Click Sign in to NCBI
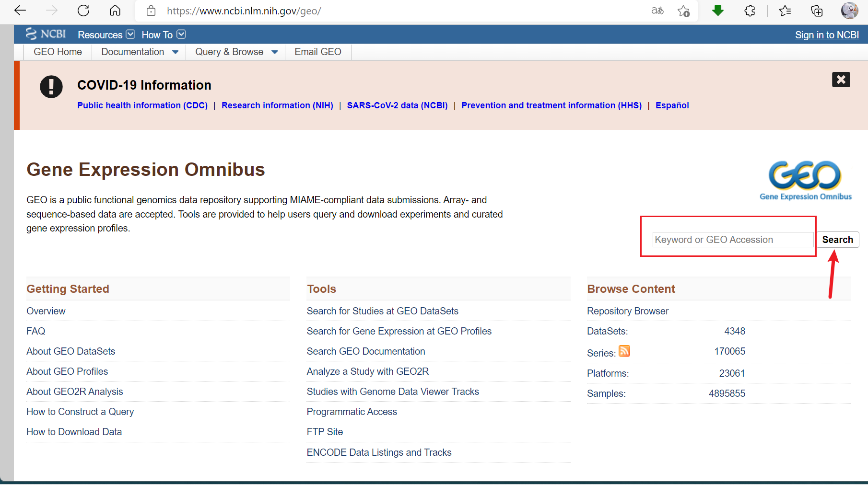The image size is (868, 485). pyautogui.click(x=827, y=35)
